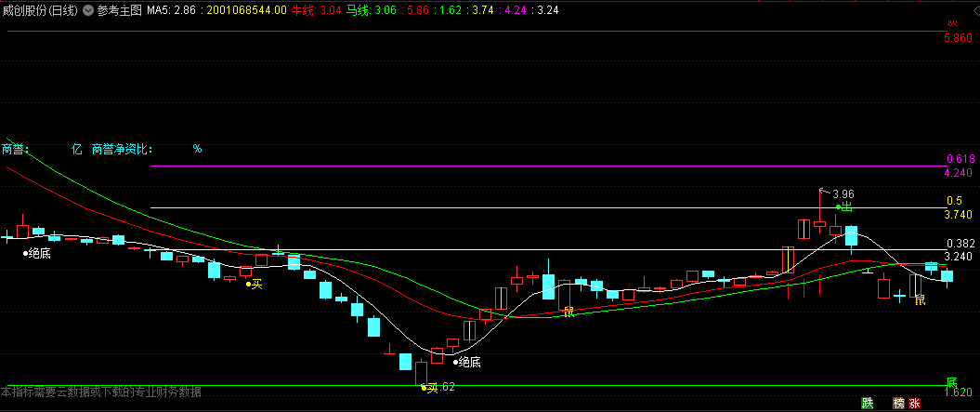Click the yellow 0.5 Fibonacci label
Viewport: 980px width, 412px height.
[x=954, y=201]
